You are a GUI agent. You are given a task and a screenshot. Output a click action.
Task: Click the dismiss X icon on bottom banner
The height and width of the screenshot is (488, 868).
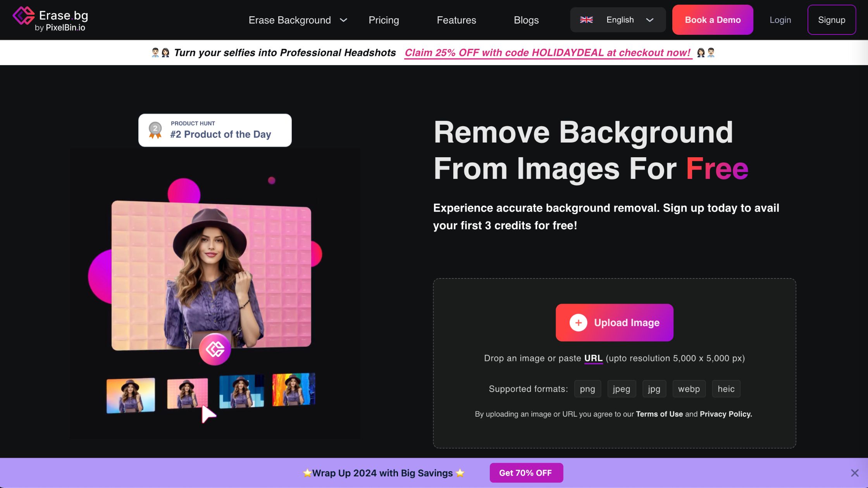tap(855, 473)
